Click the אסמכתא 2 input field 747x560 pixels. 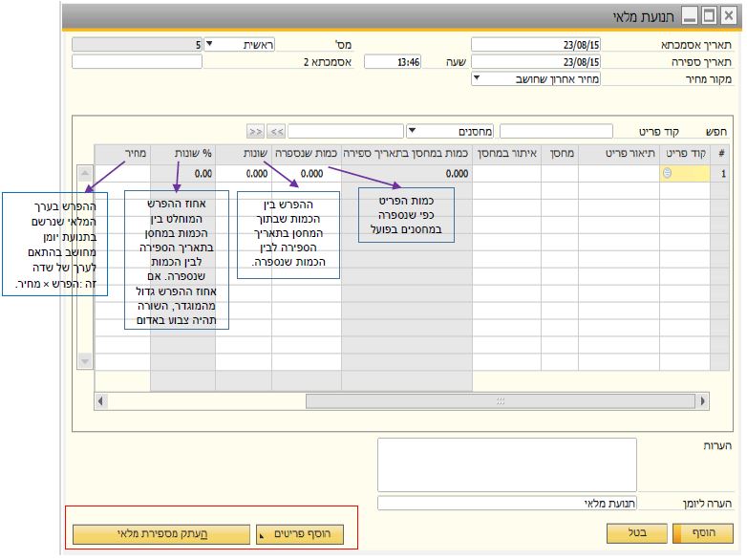click(x=138, y=62)
